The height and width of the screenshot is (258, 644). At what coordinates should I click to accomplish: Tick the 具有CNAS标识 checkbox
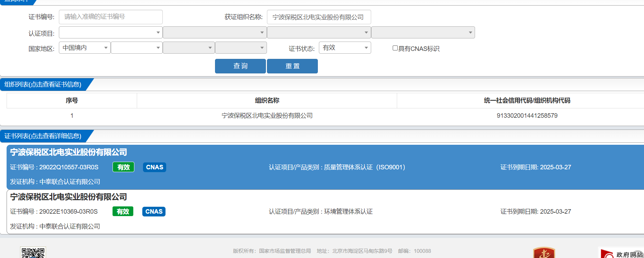[395, 48]
